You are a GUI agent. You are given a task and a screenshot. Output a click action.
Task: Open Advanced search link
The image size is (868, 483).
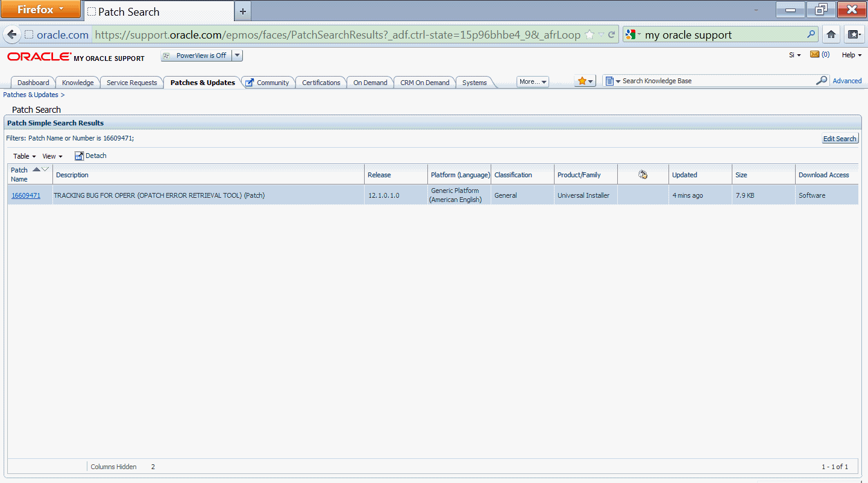(x=847, y=81)
